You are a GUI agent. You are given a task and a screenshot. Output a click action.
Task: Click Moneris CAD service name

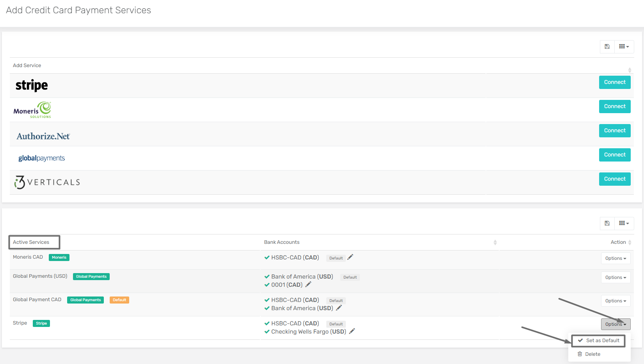point(28,257)
